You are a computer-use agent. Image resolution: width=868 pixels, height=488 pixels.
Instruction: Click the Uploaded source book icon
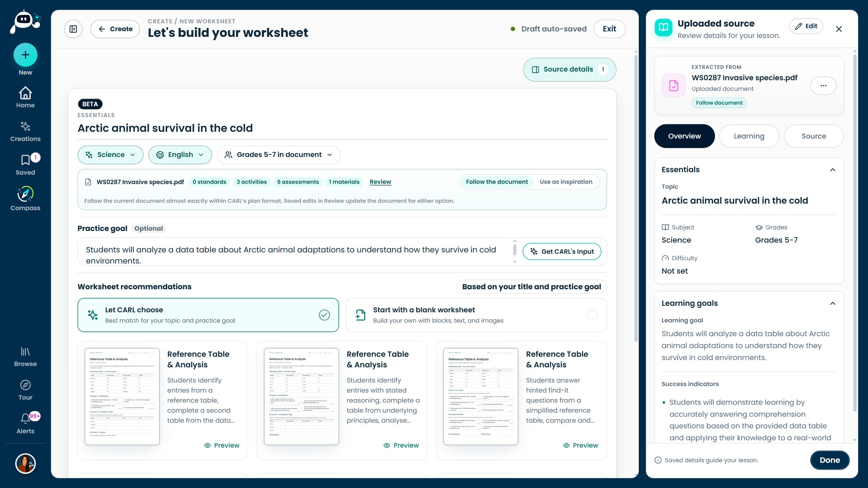663,27
